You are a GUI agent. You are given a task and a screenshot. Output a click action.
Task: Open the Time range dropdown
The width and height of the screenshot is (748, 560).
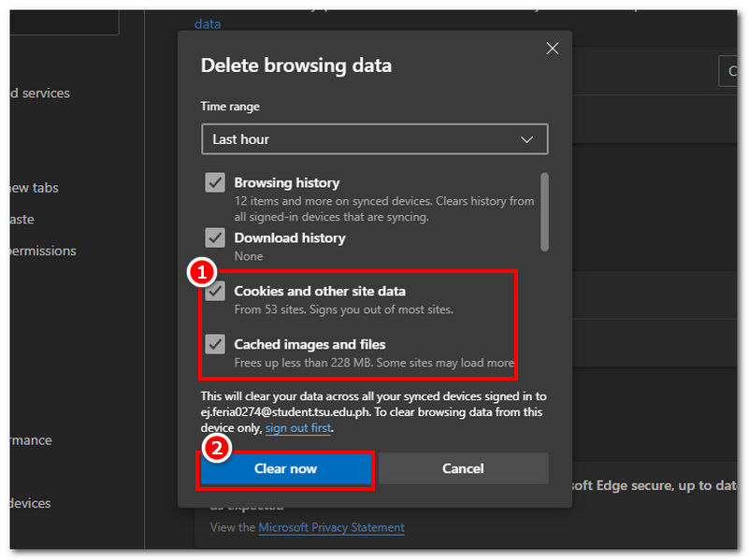(x=374, y=139)
